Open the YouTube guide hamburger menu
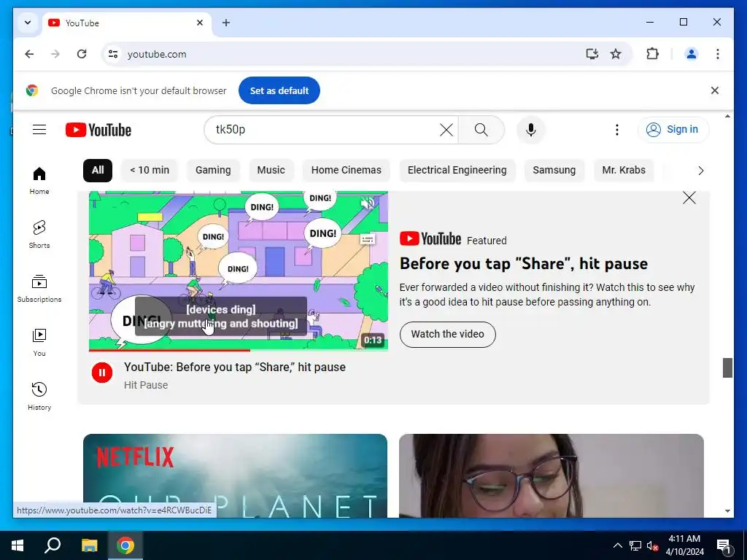This screenshot has width=747, height=560. tap(39, 130)
